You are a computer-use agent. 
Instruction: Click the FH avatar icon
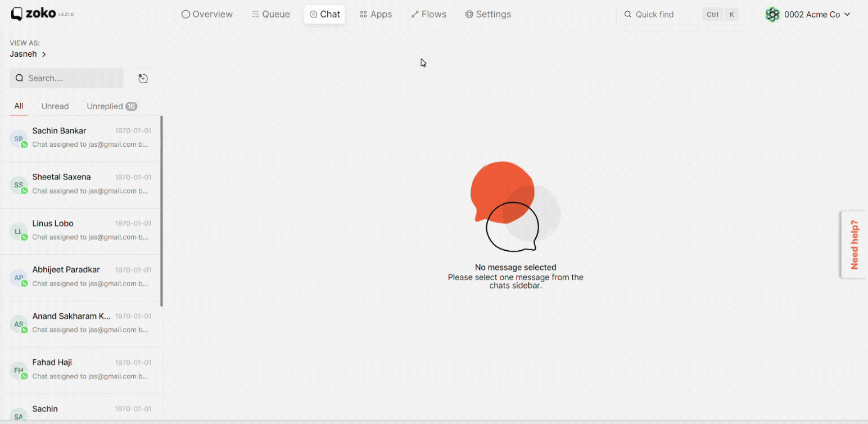pos(19,370)
